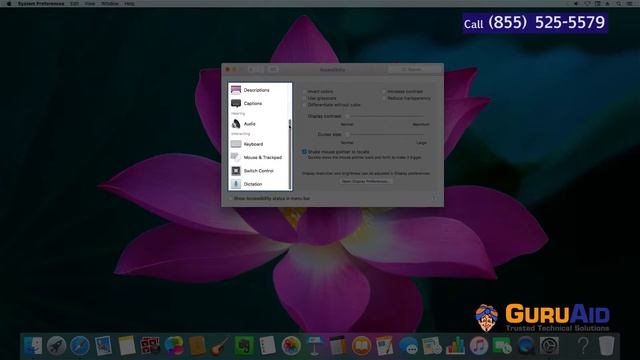The height and width of the screenshot is (360, 640).
Task: Toggle Reduce transparency checkbox
Action: coord(384,98)
